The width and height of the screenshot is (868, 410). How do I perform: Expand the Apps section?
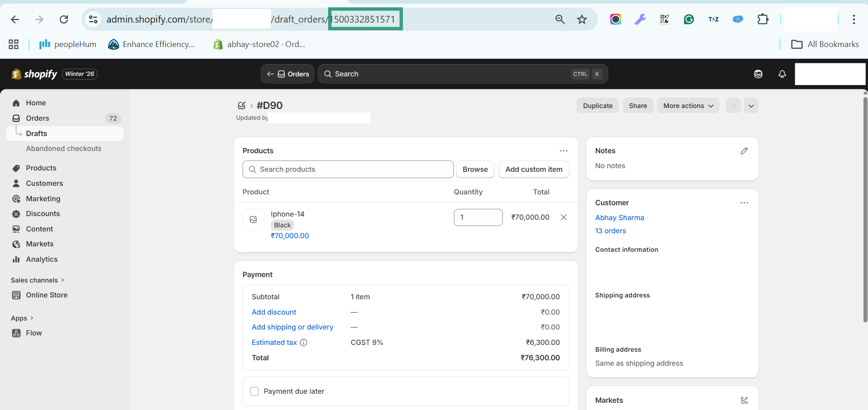tap(22, 318)
